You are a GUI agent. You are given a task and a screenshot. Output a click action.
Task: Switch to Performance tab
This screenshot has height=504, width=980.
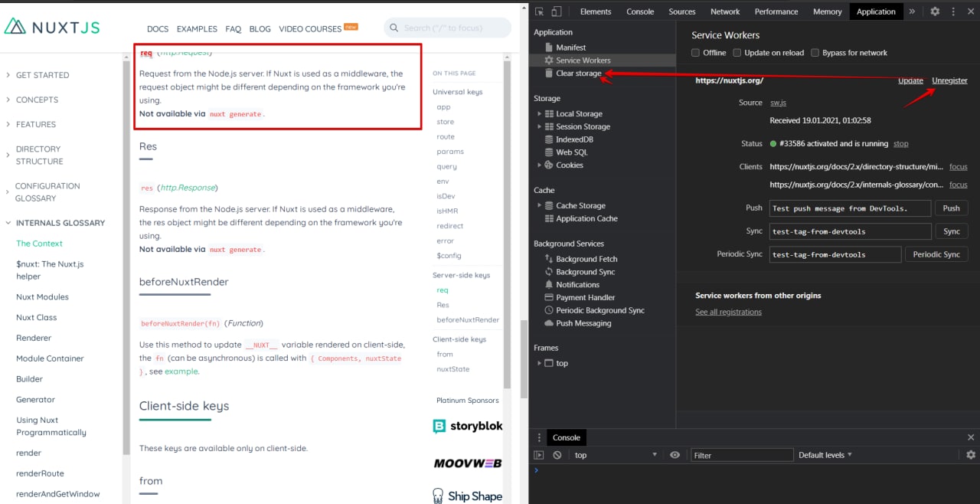coord(776,11)
